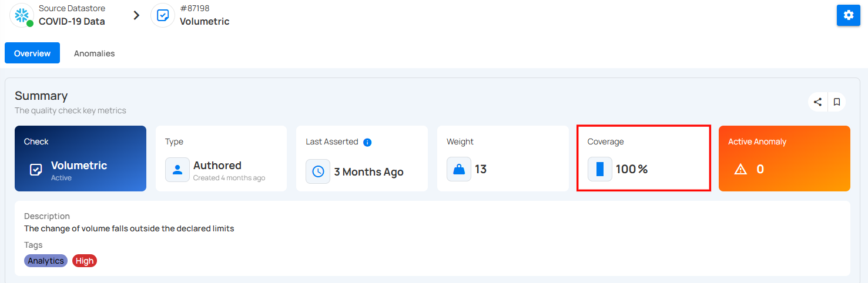Click the weight bag icon

click(x=459, y=169)
